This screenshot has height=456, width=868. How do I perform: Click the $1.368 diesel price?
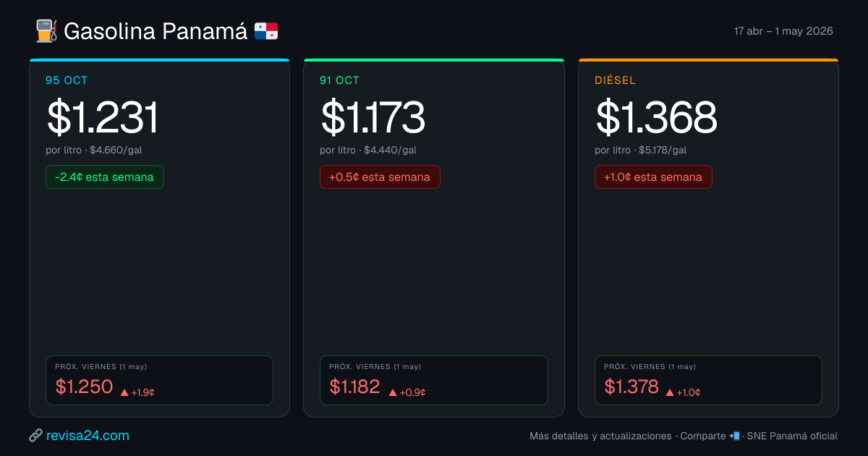tap(655, 118)
